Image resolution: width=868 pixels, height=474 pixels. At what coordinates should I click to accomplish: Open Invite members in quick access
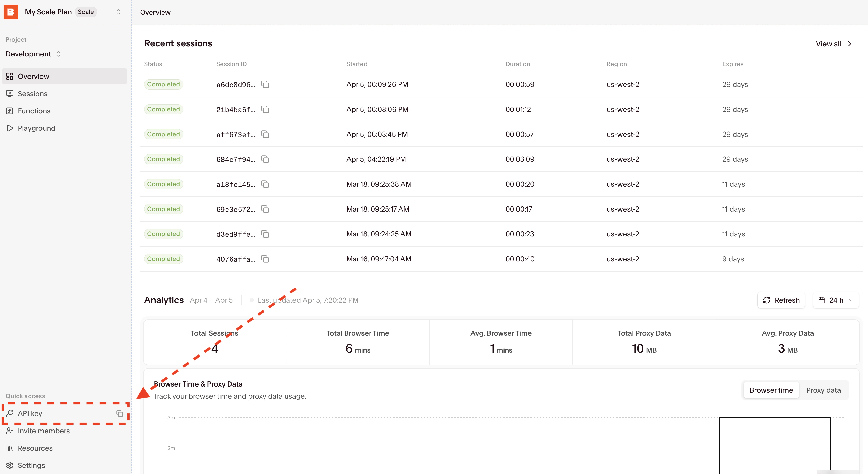point(44,431)
